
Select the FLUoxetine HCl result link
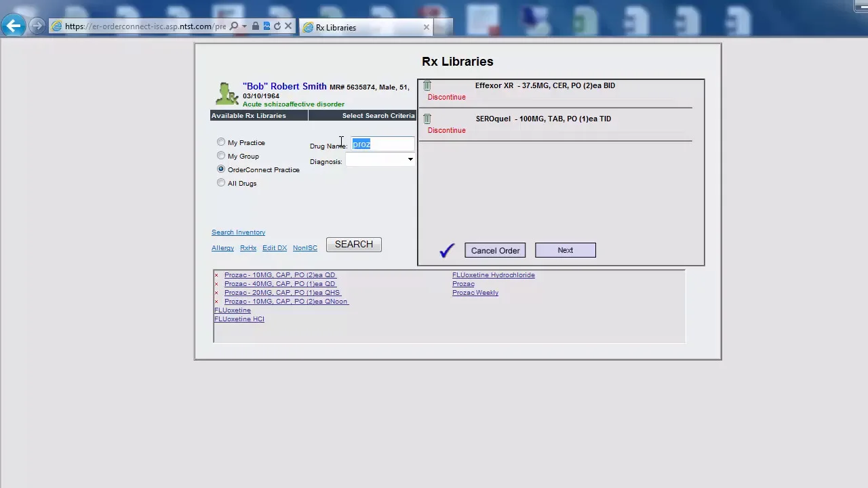239,319
